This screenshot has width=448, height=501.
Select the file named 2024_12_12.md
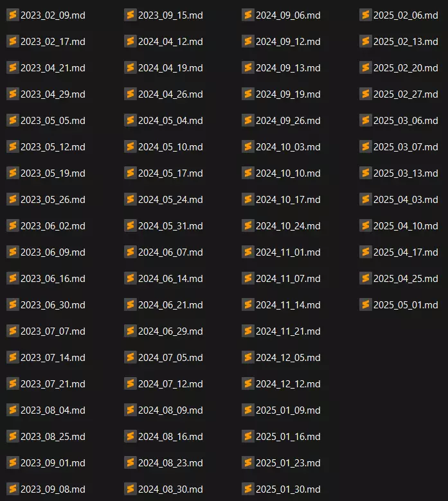pos(289,383)
